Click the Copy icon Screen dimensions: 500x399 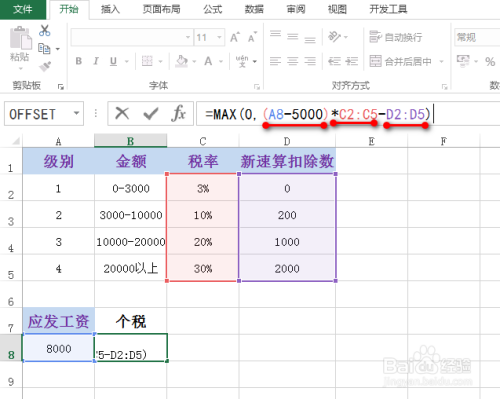point(44,49)
